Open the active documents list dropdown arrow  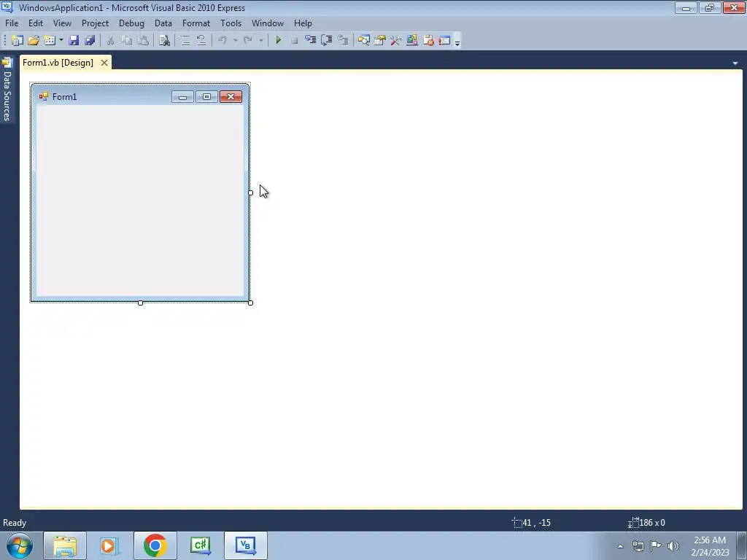coord(735,63)
